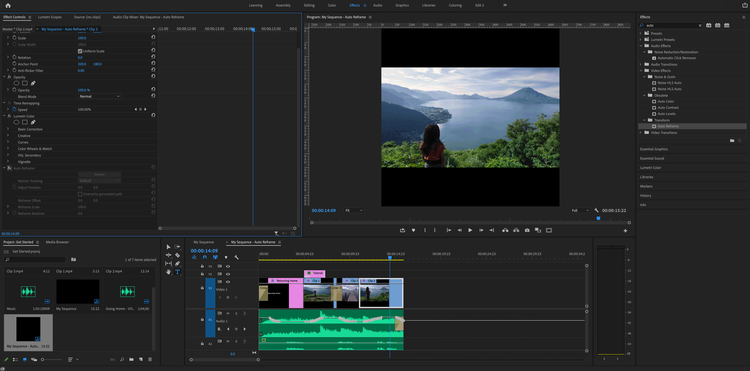
Task: Expand the Vignette section
Action: click(x=8, y=162)
